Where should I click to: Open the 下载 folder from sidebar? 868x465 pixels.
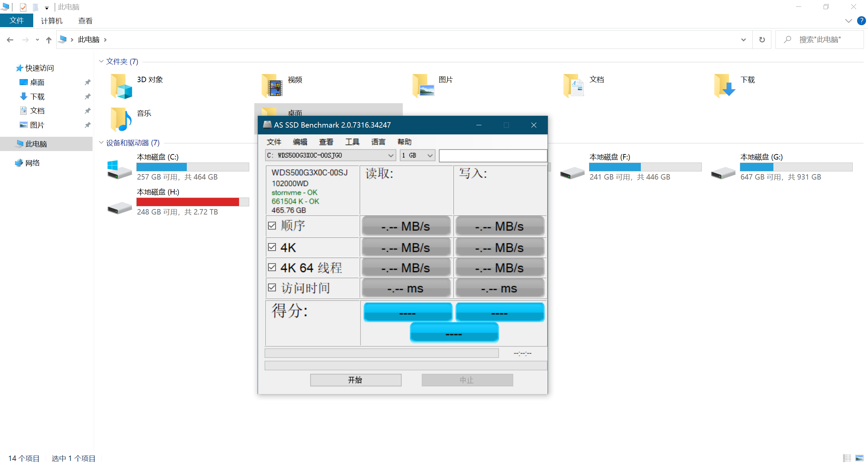tap(37, 96)
